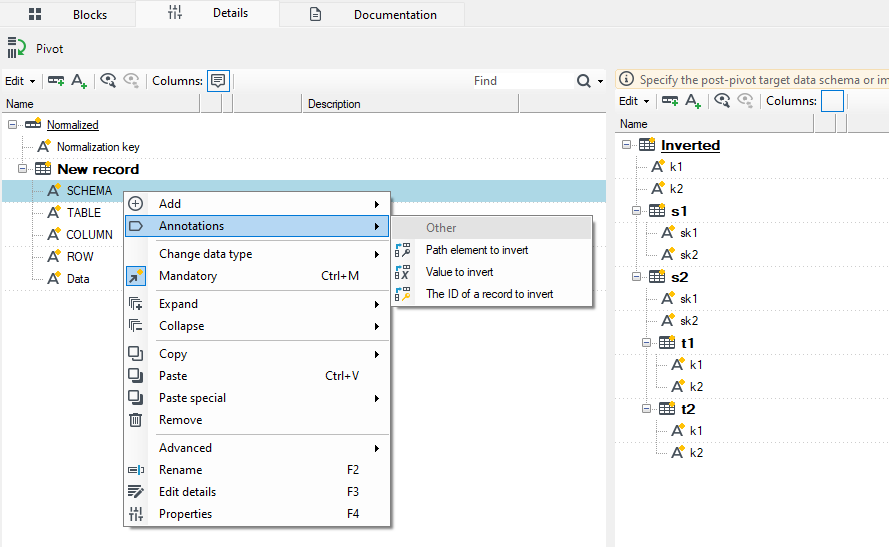Toggle the Description column button in left toolbar
Image resolution: width=889 pixels, height=547 pixels.
click(218, 81)
